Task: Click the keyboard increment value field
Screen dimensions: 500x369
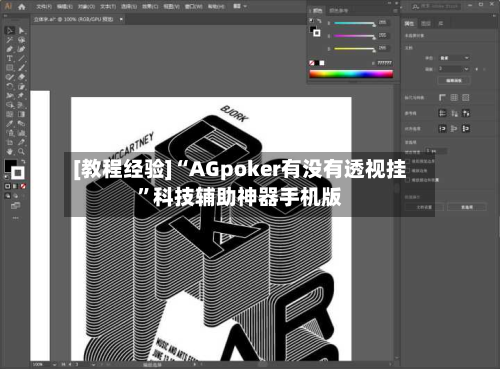Action: [436, 151]
